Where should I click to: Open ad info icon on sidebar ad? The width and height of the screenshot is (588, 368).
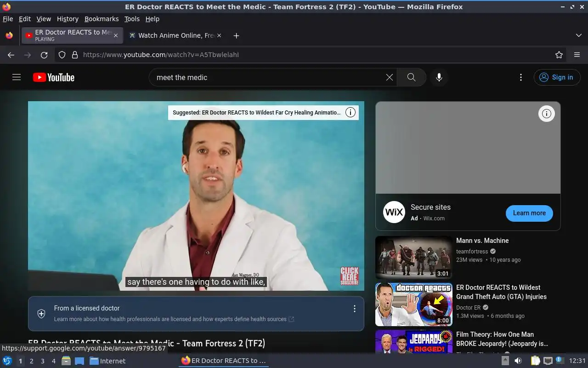click(x=546, y=114)
